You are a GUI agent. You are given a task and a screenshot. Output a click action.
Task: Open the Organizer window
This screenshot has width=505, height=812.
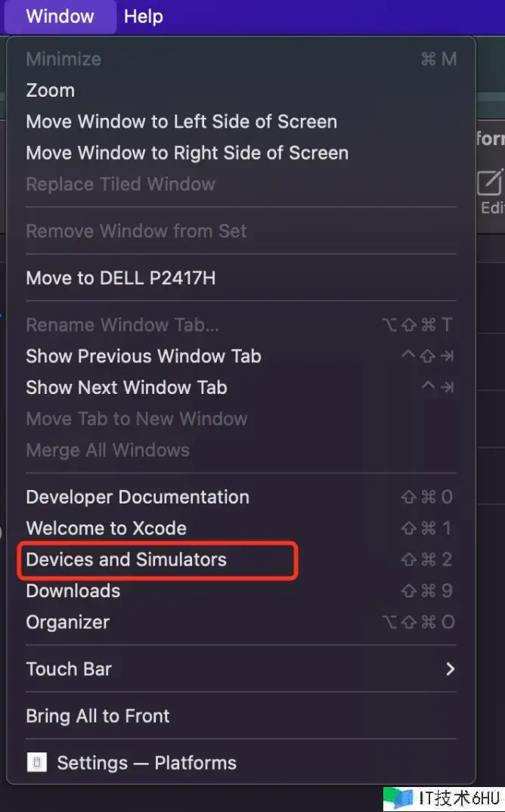click(x=241, y=622)
